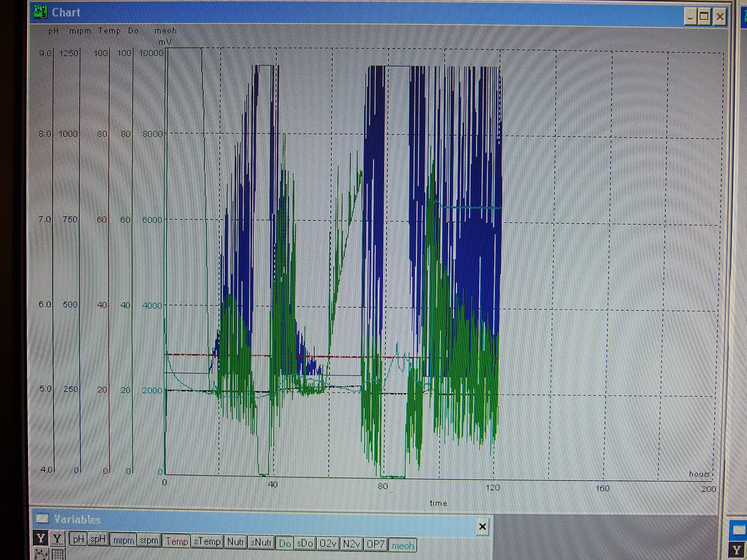This screenshot has width=747, height=560.
Task: Click the 120 hours time axis label
Action: pyautogui.click(x=493, y=487)
